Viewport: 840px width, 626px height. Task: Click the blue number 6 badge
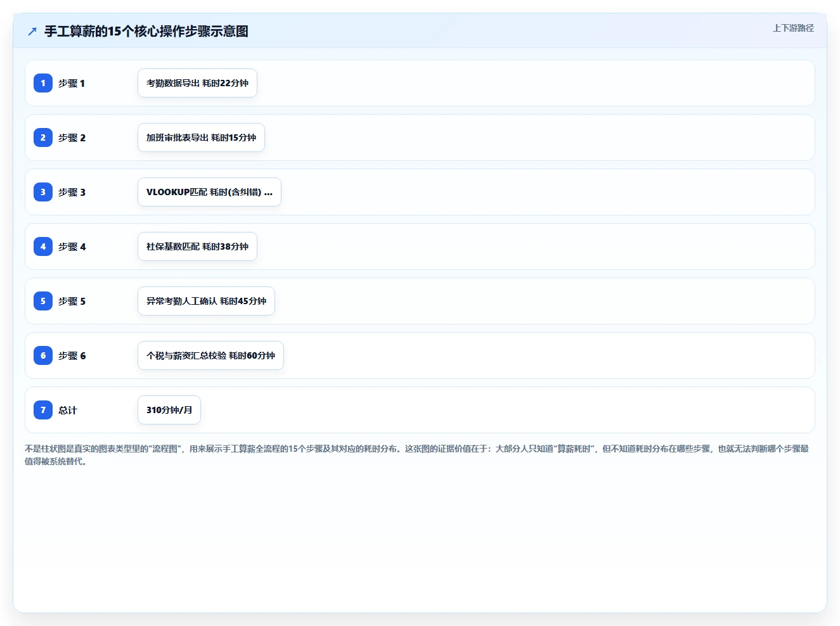(43, 355)
